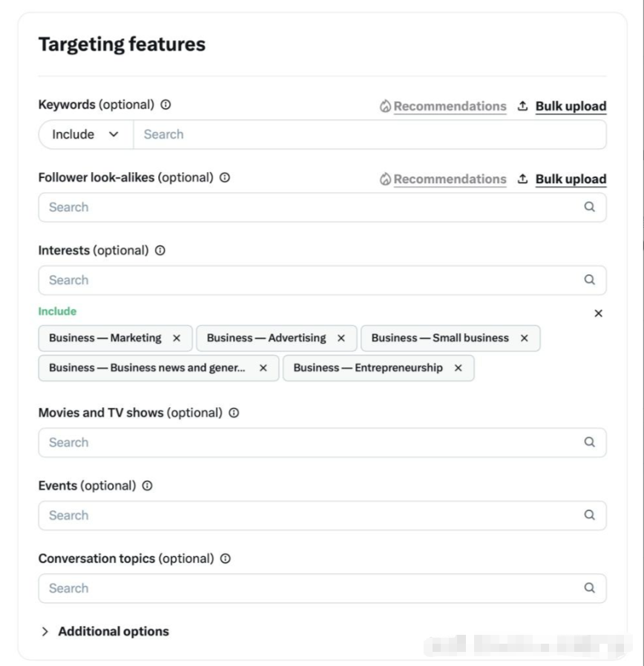Image resolution: width=644 pixels, height=666 pixels.
Task: Click the info icon next to Keywords
Action: pos(165,105)
